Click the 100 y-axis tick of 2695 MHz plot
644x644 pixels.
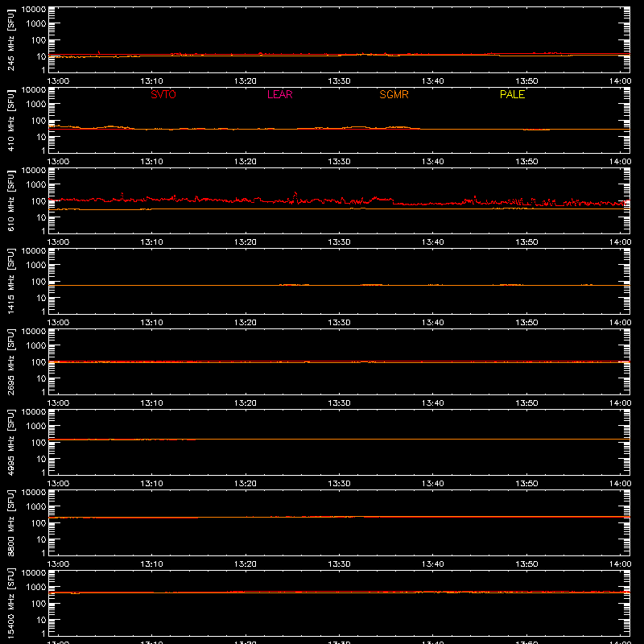[39, 362]
